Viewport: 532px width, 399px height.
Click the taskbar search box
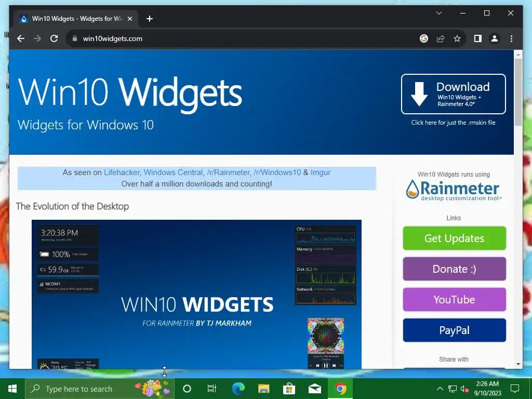[99, 389]
